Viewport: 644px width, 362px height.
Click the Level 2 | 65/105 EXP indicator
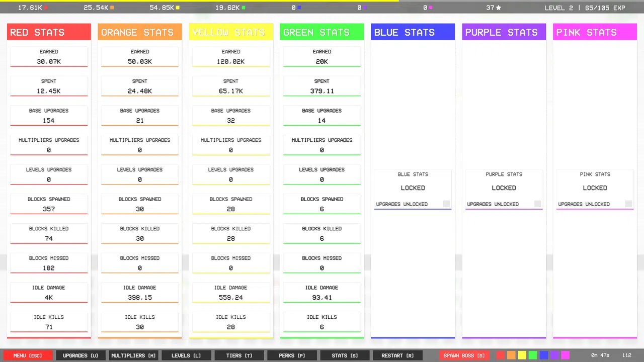click(x=585, y=8)
